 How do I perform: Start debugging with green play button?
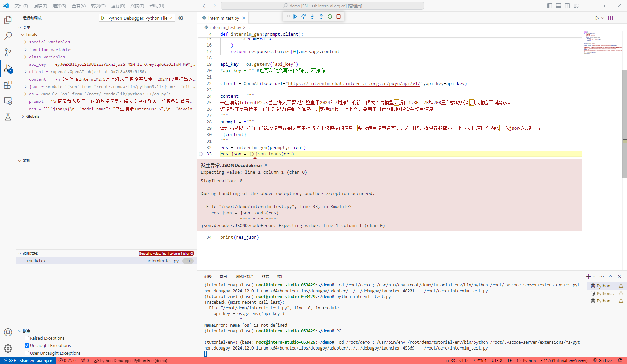pos(103,18)
